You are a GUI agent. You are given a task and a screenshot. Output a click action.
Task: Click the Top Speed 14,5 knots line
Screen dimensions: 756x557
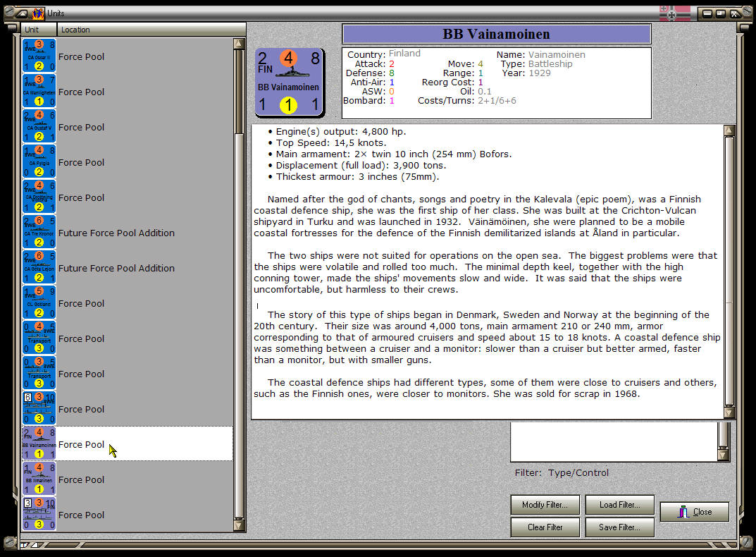point(327,143)
